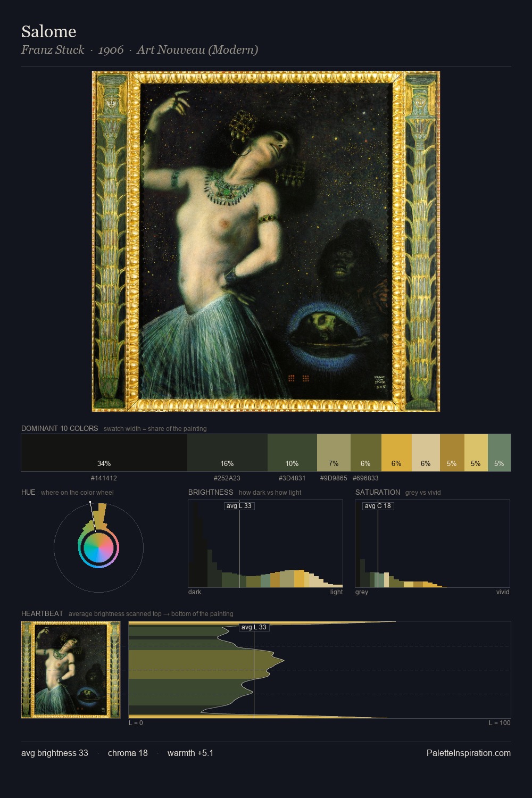The height and width of the screenshot is (798, 532).
Task: Click the saturation histogram chart
Action: pos(433,544)
